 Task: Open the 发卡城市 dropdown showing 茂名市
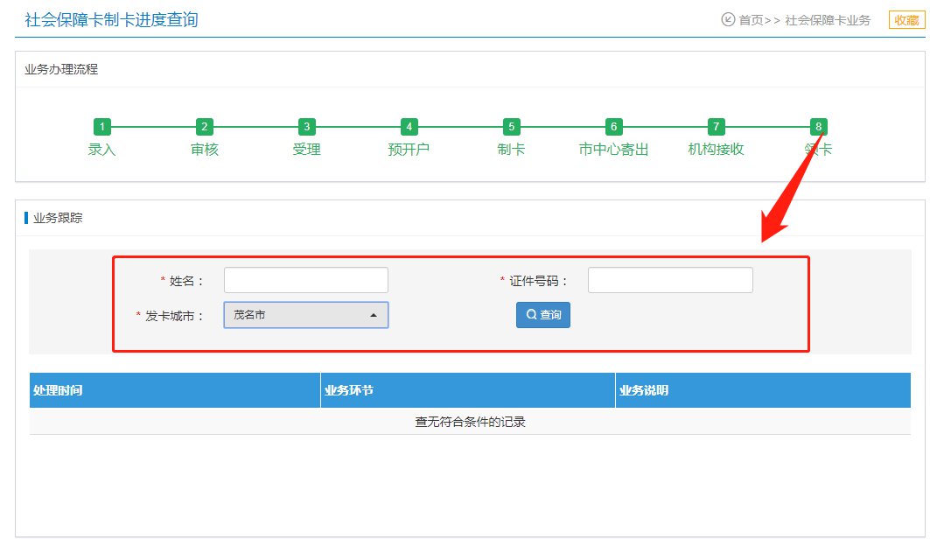point(297,315)
